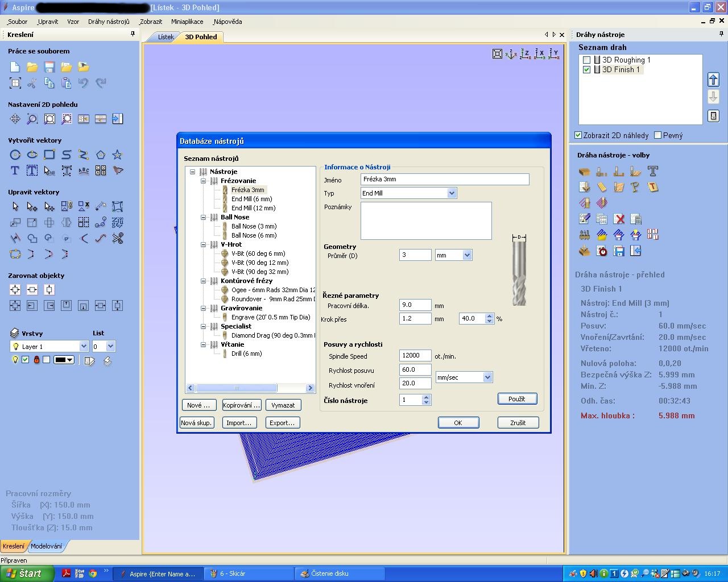Click the Použít button
This screenshot has height=582, width=728.
pos(516,399)
